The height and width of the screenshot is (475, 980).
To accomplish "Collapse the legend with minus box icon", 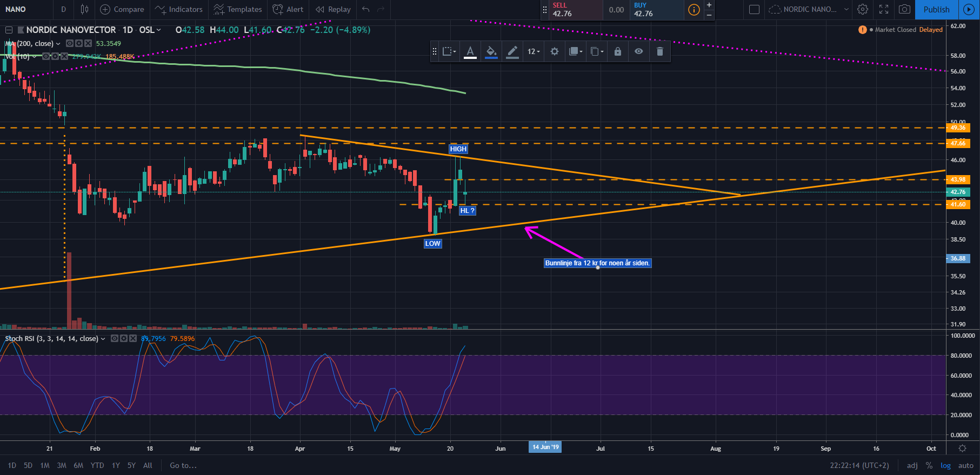I will pos(9,30).
